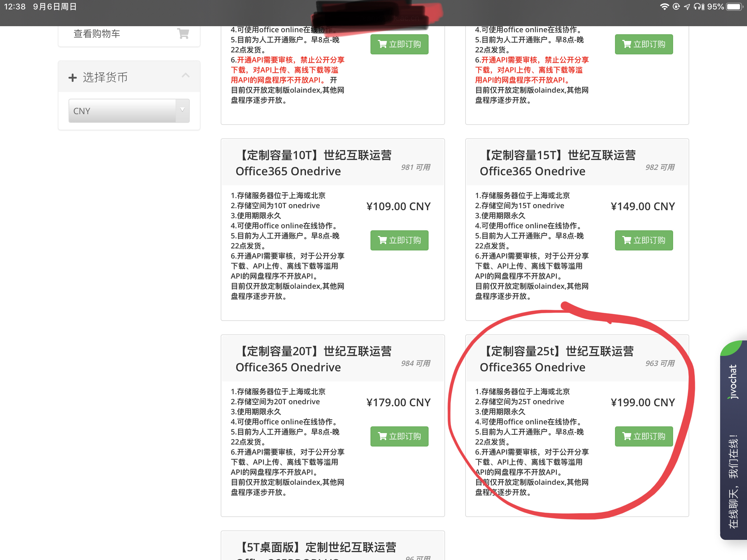Tap the location arrow status icon
The height and width of the screenshot is (560, 747).
coord(687,7)
